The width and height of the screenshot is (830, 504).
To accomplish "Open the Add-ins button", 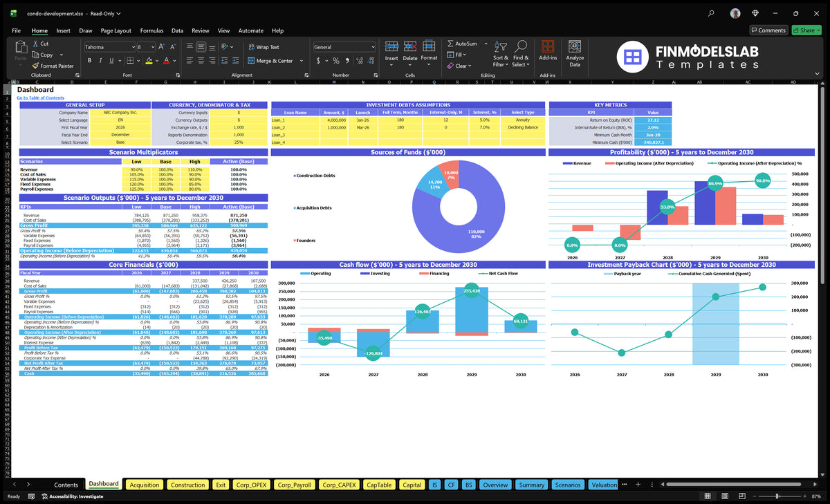I will tap(548, 50).
